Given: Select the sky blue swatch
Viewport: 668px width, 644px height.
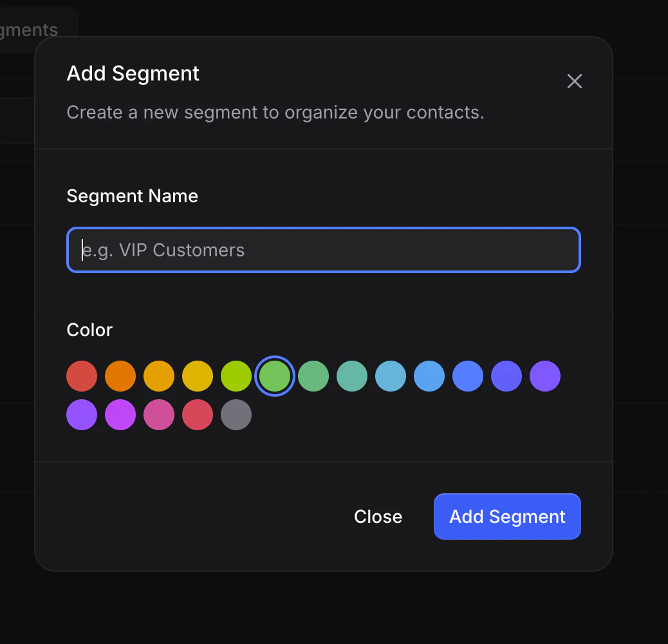Looking at the screenshot, I should pyautogui.click(x=429, y=376).
